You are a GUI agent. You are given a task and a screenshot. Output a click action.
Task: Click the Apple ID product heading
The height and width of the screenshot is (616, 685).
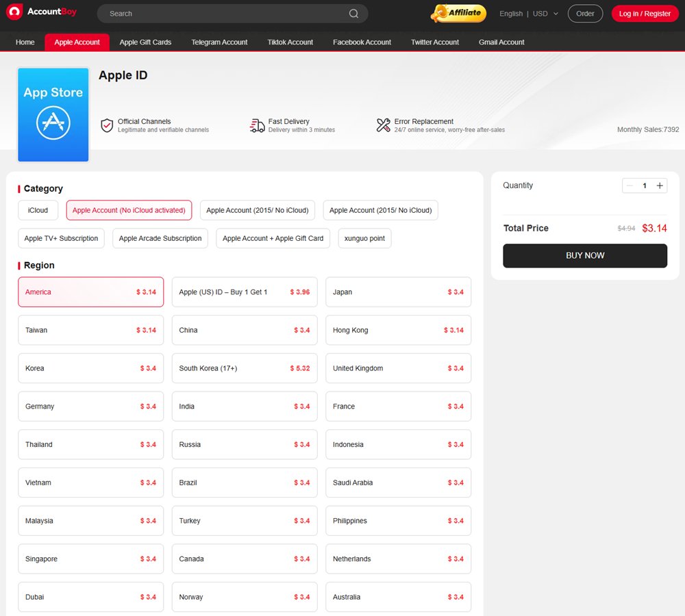123,75
